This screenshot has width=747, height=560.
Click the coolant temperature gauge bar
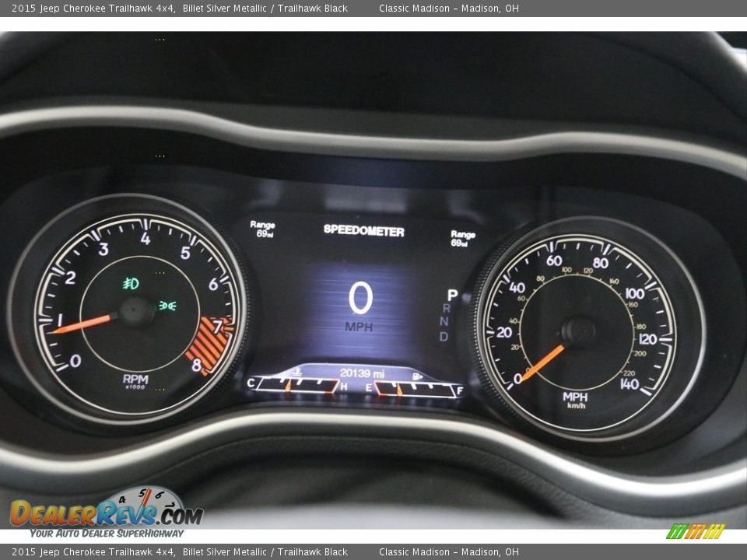point(296,385)
